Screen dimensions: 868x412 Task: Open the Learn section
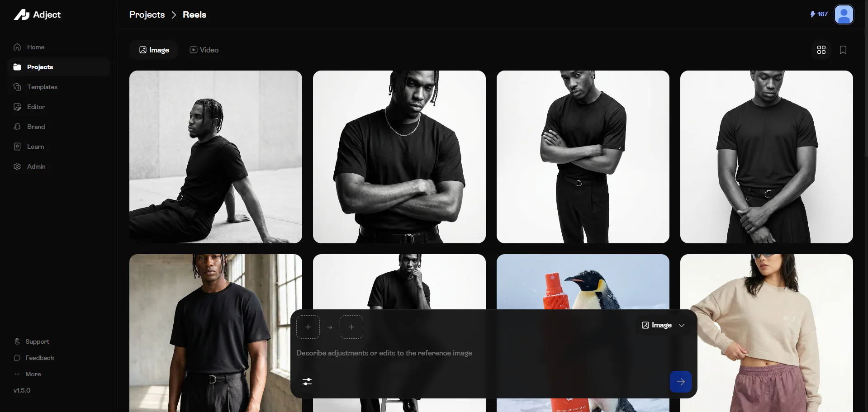click(x=59, y=147)
